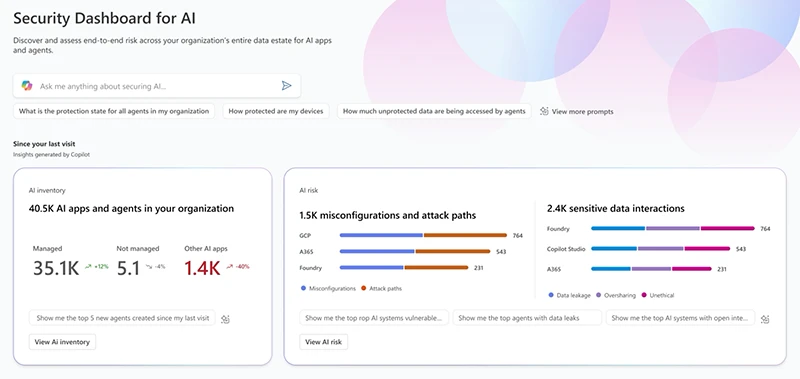Click the '40.5K AI apps and agents' heading

[x=131, y=209]
